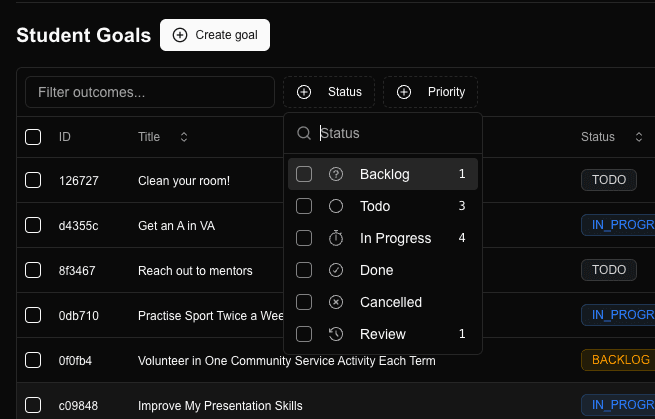
Task: Click the TODO badge for Clean your room
Action: (609, 180)
